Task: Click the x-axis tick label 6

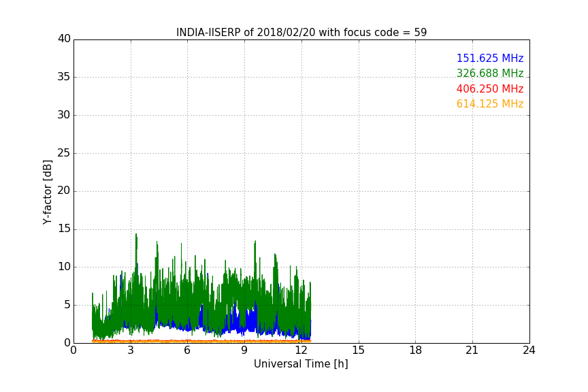Action: coord(187,350)
